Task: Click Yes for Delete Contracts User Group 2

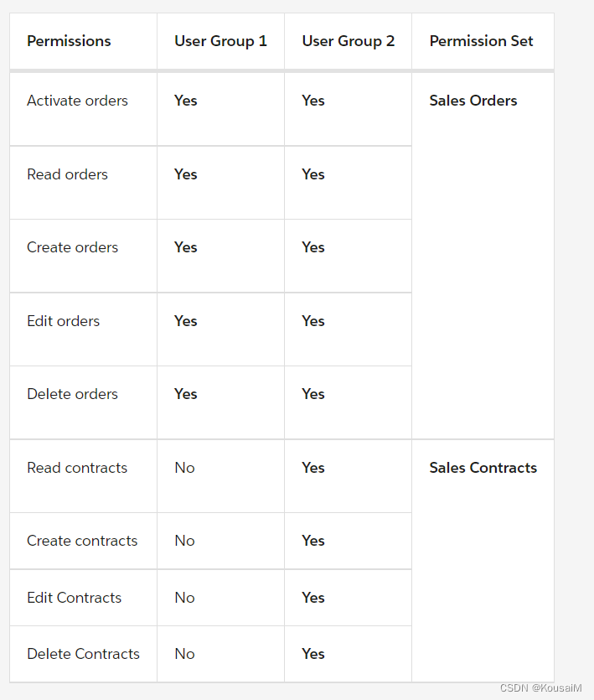Action: coord(312,654)
